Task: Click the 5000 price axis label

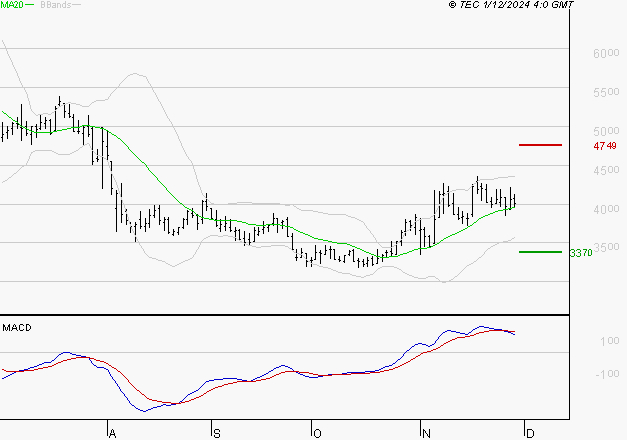Action: pyautogui.click(x=606, y=131)
